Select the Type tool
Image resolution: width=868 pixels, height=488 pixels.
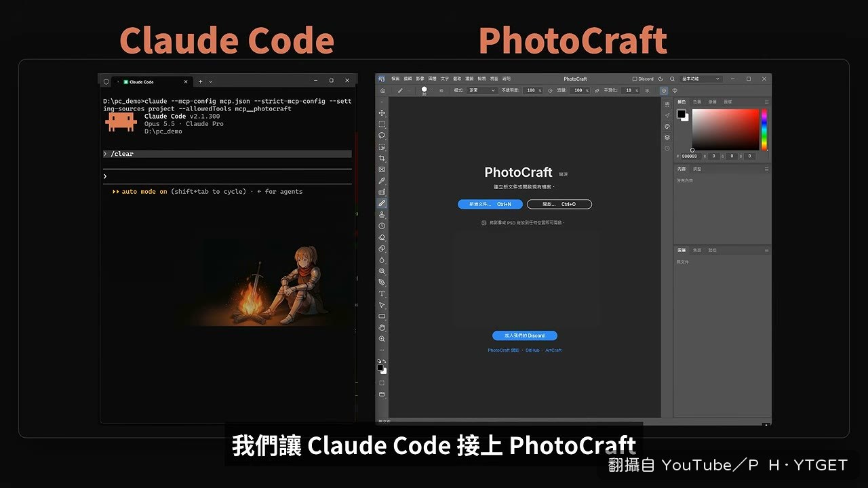(x=382, y=293)
